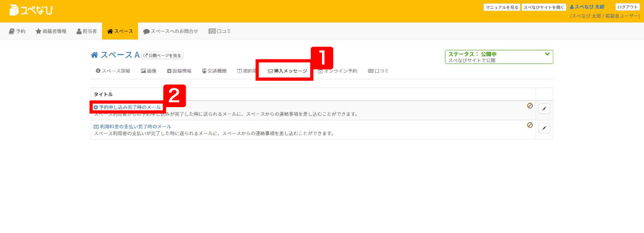Switch to the 交通機関 tab
Image resolution: width=644 pixels, height=233 pixels.
214,71
